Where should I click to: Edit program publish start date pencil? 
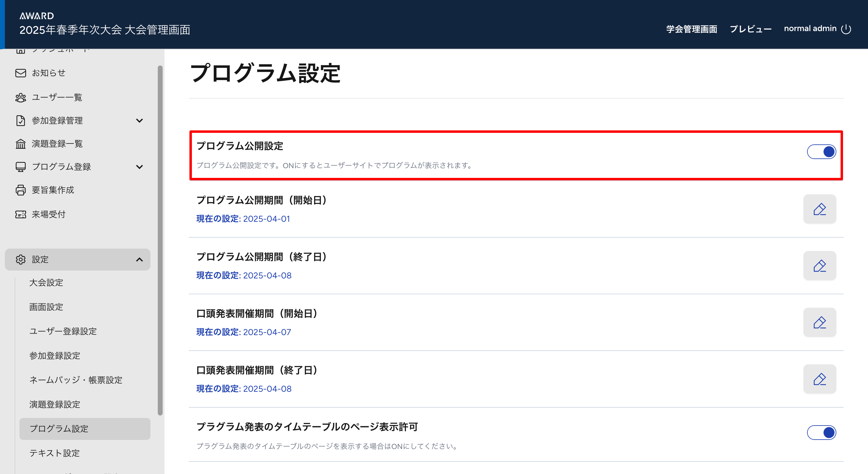[x=820, y=209]
